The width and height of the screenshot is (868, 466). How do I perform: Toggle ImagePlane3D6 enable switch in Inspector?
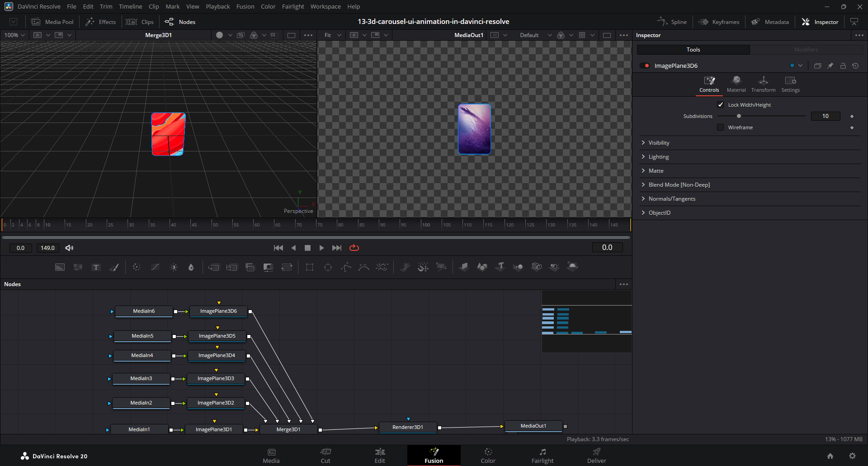point(645,66)
